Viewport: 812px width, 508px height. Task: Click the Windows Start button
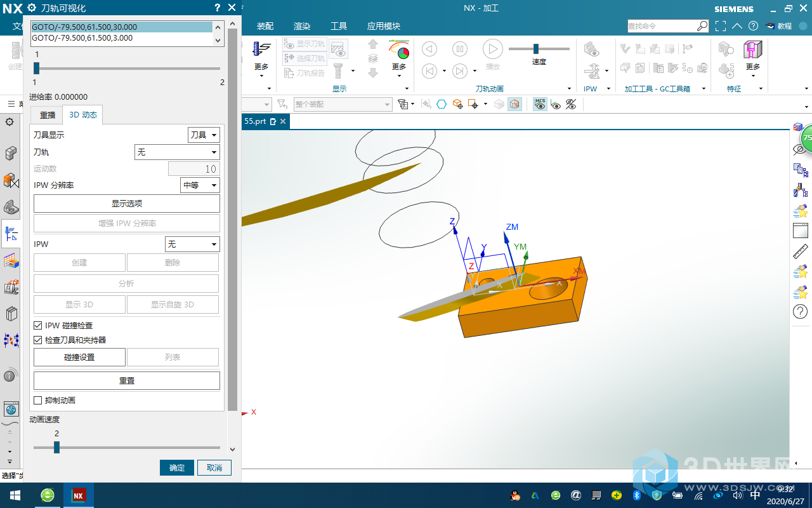pyautogui.click(x=15, y=495)
